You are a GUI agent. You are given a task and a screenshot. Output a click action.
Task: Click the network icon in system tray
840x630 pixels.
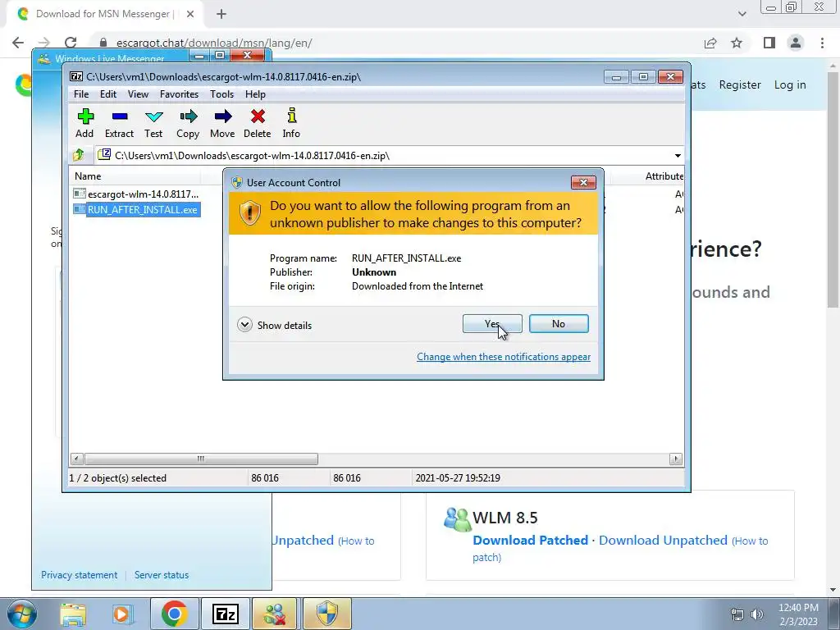(x=737, y=615)
